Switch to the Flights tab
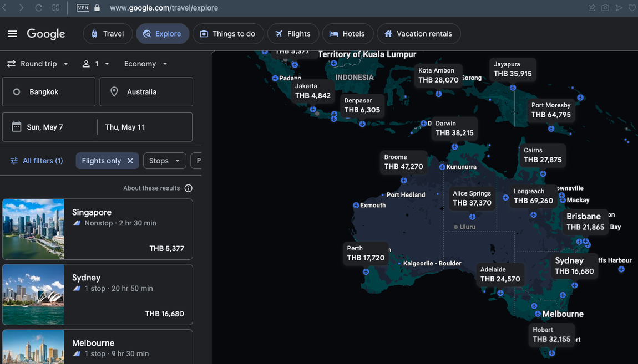Image resolution: width=638 pixels, height=364 pixels. coord(293,34)
